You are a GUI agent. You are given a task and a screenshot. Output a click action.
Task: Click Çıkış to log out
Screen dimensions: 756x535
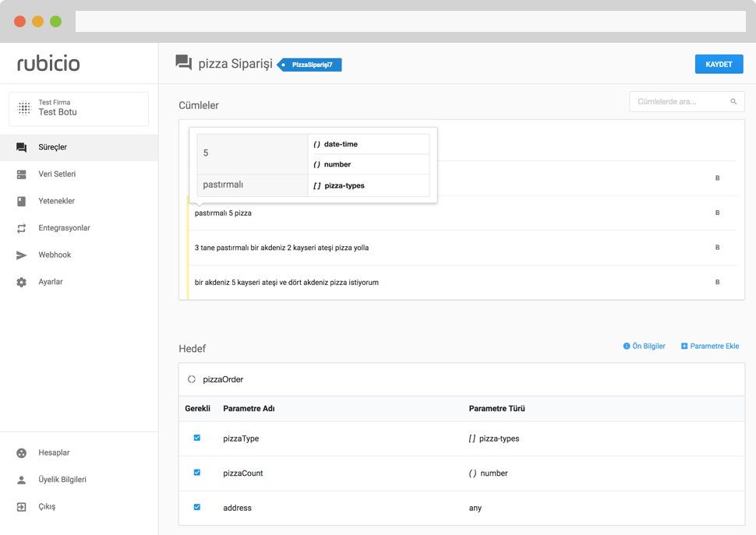coord(79,507)
